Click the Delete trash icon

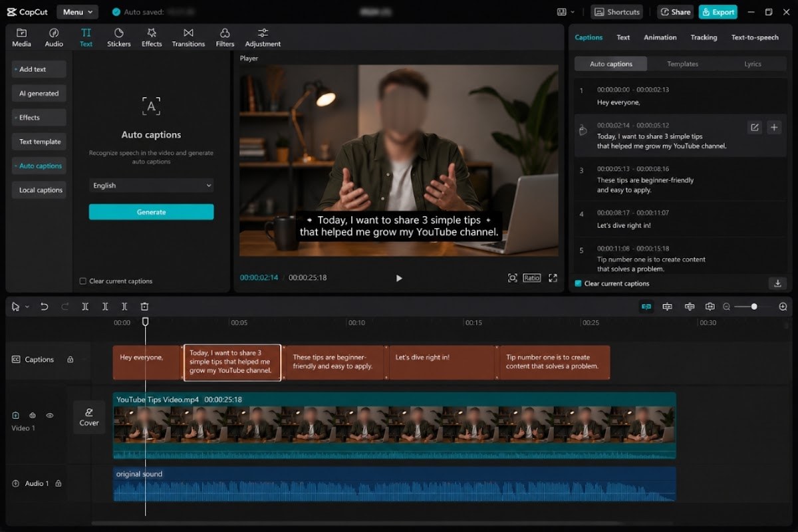point(144,307)
